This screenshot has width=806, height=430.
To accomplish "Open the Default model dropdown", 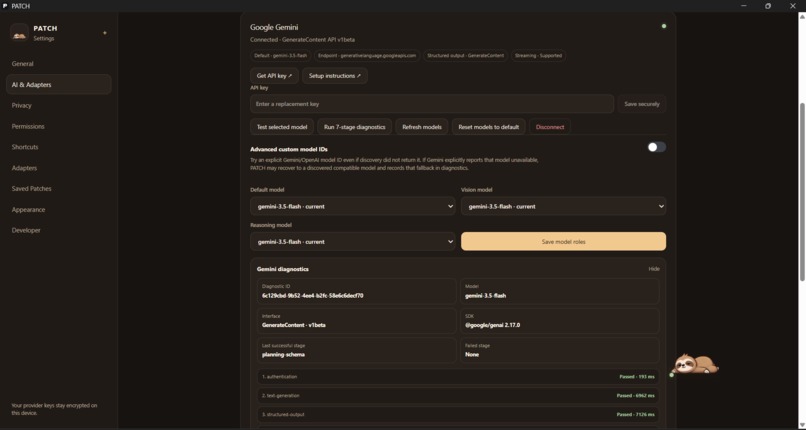I will point(353,206).
